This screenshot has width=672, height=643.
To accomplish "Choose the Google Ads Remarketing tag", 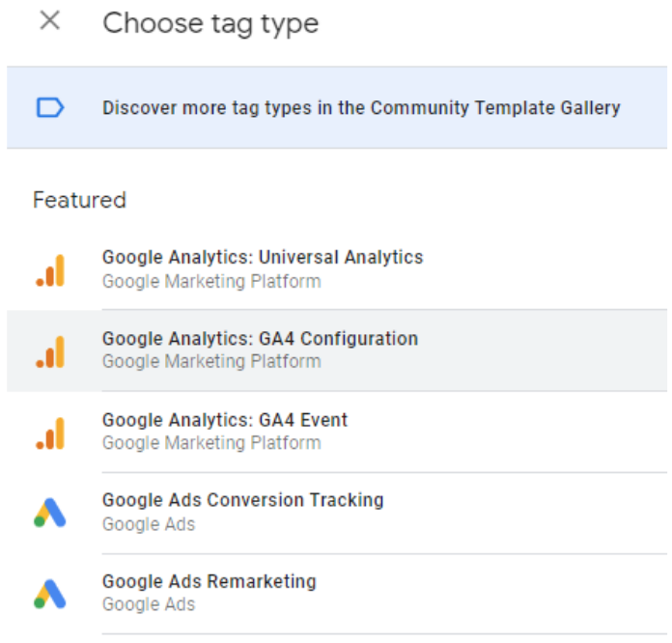I will [209, 581].
